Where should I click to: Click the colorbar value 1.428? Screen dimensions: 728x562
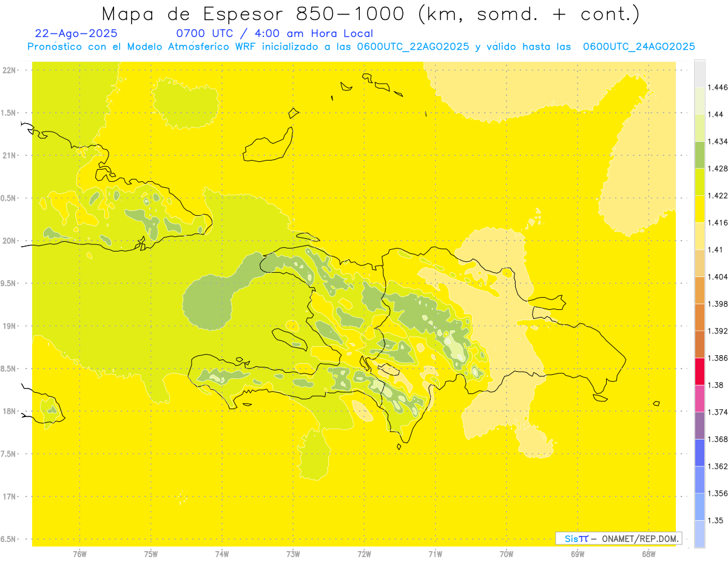(x=718, y=169)
